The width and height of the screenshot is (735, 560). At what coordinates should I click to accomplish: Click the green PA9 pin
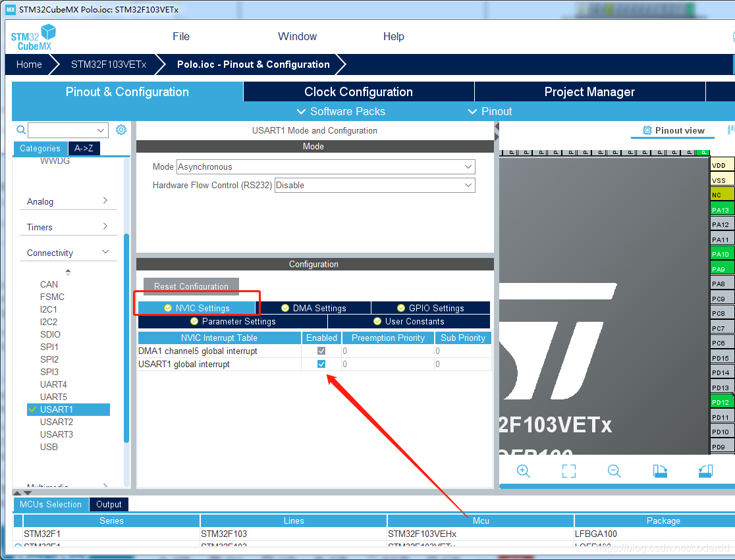(722, 268)
